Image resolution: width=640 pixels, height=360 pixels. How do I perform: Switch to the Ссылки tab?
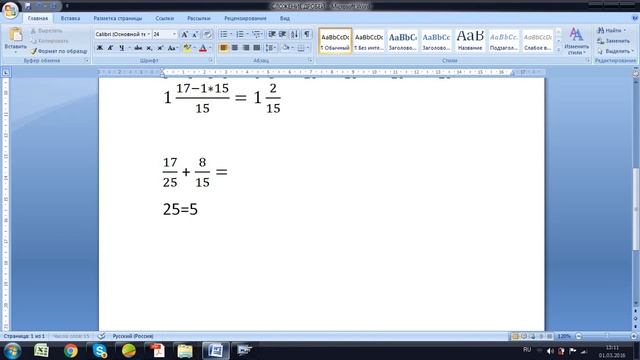click(164, 18)
